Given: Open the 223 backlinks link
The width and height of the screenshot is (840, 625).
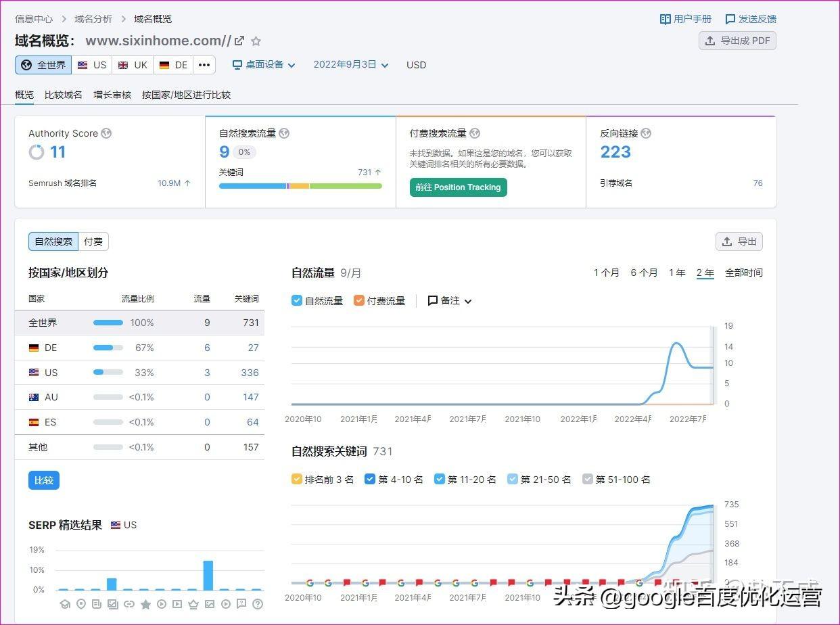Looking at the screenshot, I should (615, 152).
